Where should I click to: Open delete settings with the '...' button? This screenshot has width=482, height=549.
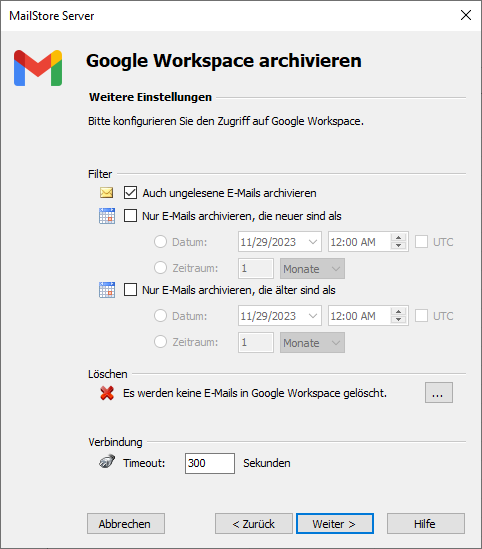439,393
